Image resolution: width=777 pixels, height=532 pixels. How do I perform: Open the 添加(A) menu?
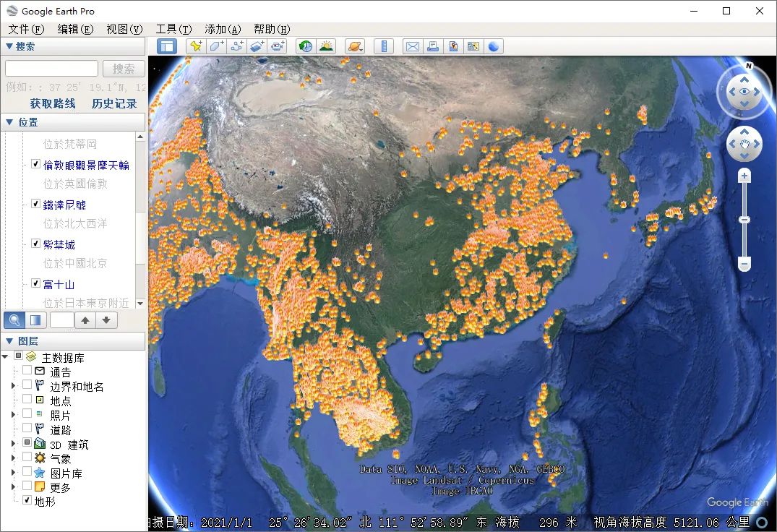coord(223,29)
